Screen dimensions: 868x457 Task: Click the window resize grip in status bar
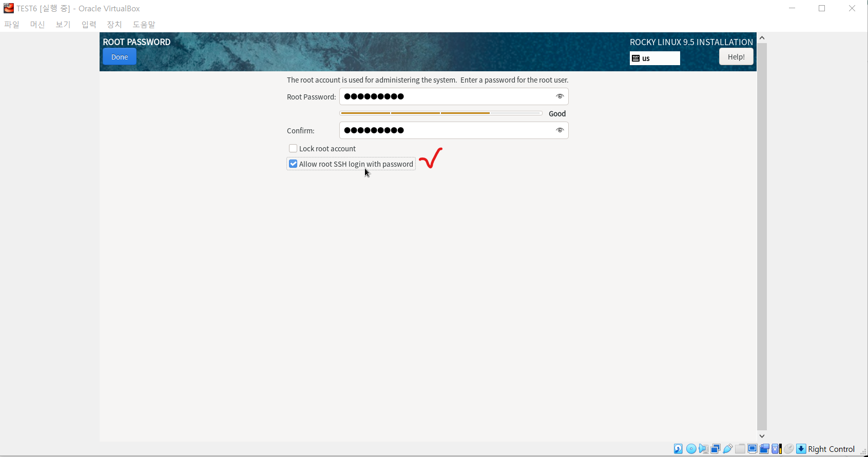863,452
